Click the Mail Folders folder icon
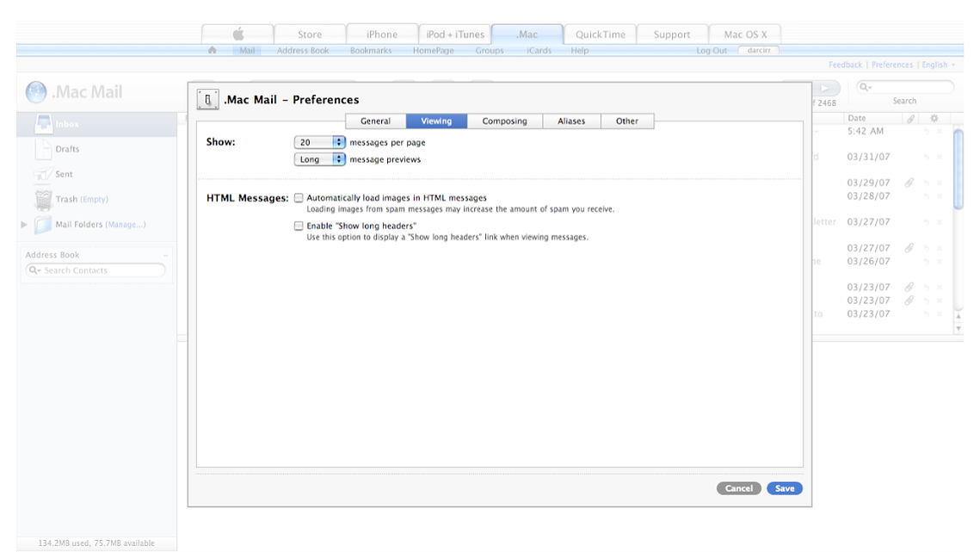 (x=43, y=225)
